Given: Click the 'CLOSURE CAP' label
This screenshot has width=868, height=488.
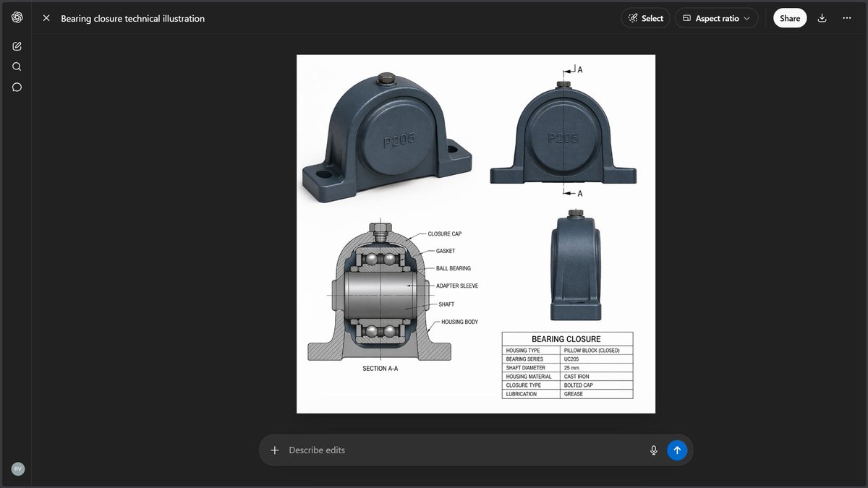Looking at the screenshot, I should pos(445,234).
